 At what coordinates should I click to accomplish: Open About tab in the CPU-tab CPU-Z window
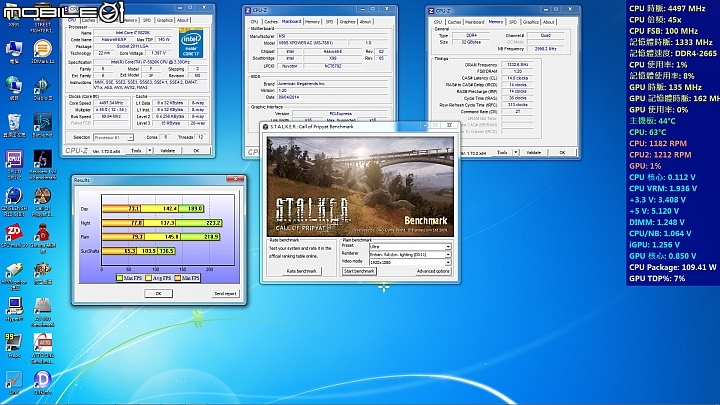(x=183, y=20)
